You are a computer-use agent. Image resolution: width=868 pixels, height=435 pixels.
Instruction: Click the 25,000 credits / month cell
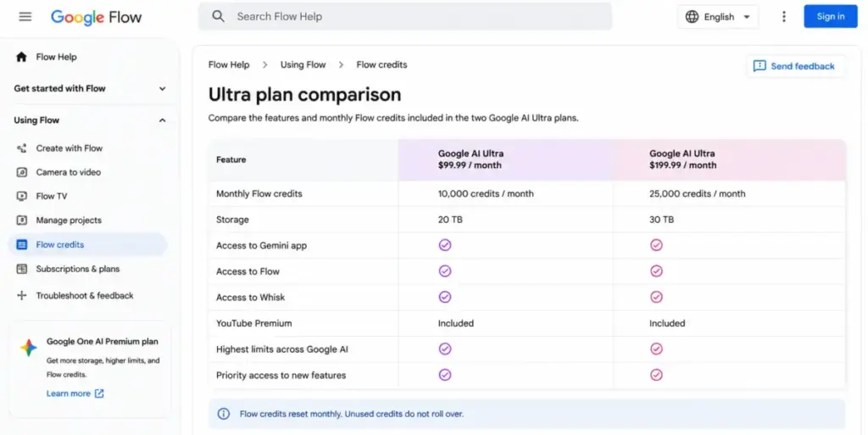698,193
